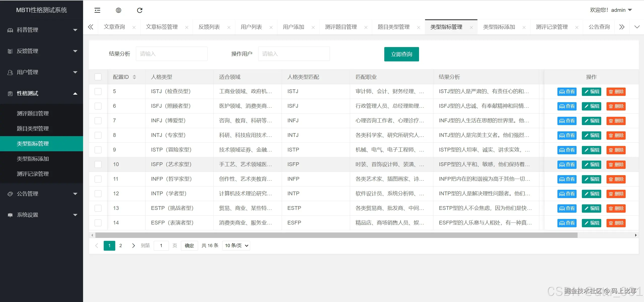Close the 类型指标添加 tab

[524, 27]
